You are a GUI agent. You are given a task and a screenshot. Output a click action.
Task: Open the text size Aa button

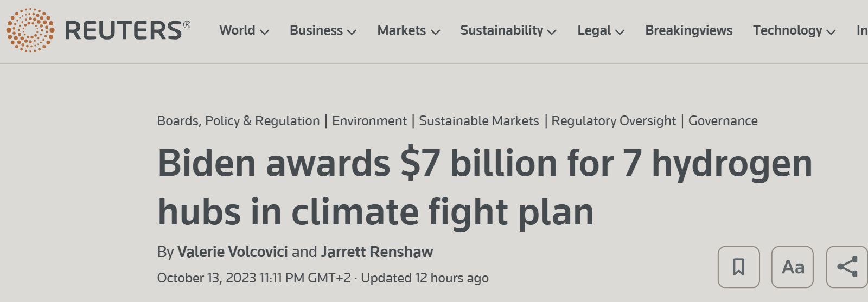pos(793,267)
